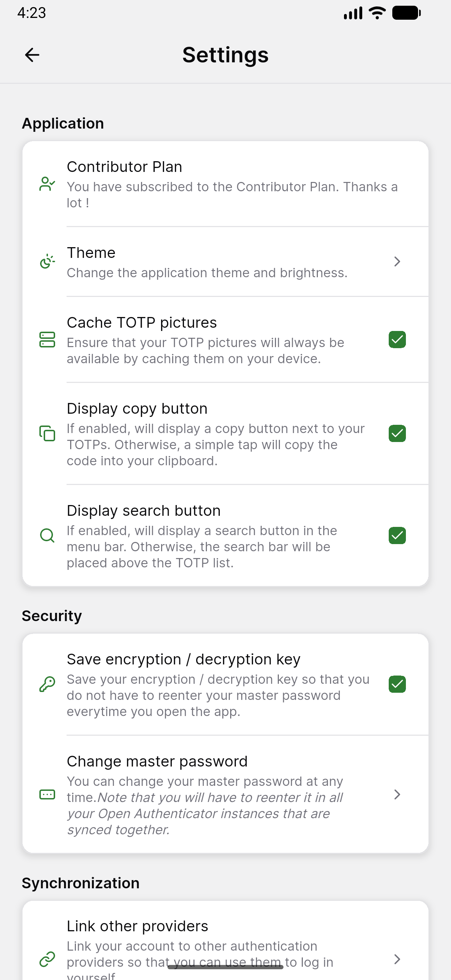Viewport: 451px width, 980px height.
Task: Toggle off Display copy button
Action: point(397,433)
